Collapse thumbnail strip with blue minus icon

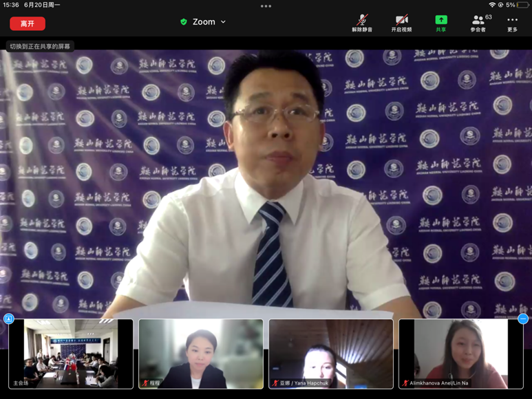pyautogui.click(x=523, y=319)
